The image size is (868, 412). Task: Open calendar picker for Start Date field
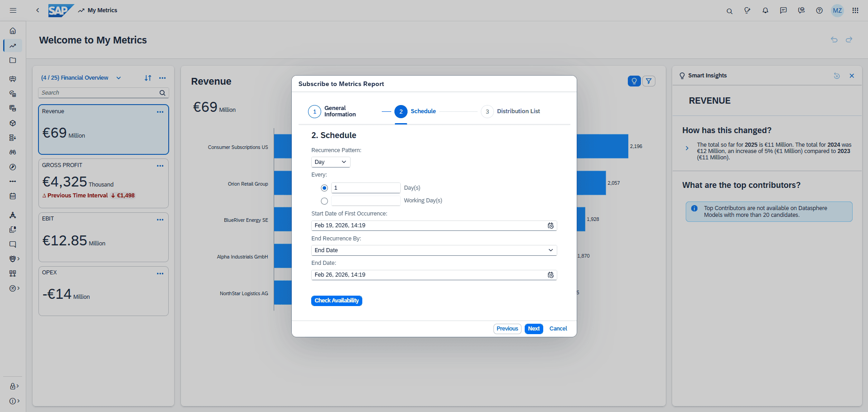coord(550,225)
